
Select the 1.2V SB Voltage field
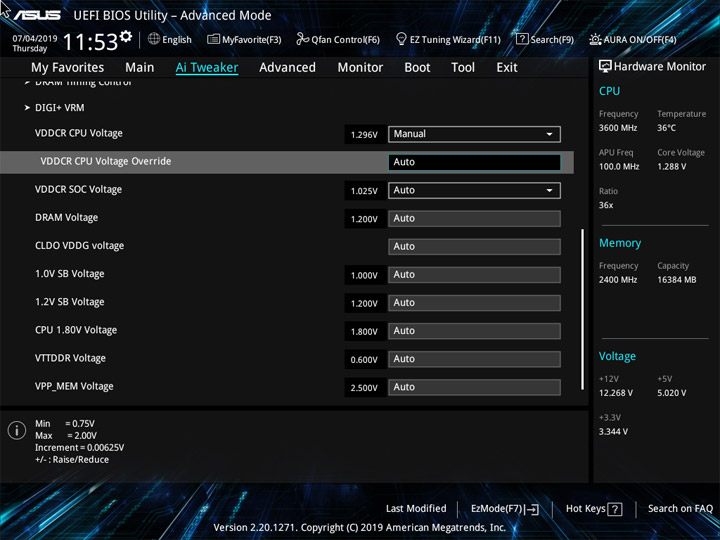pos(474,303)
